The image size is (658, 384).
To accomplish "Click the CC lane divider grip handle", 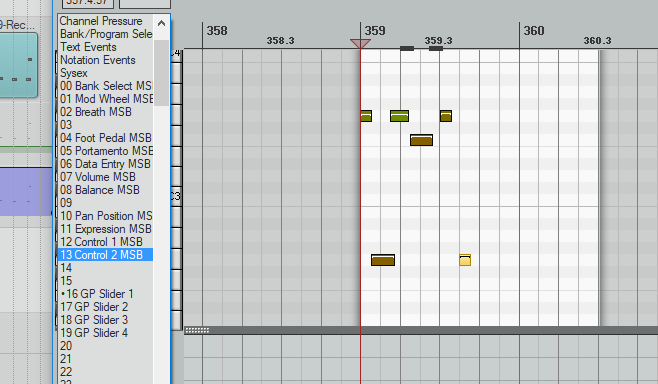I will tap(197, 330).
